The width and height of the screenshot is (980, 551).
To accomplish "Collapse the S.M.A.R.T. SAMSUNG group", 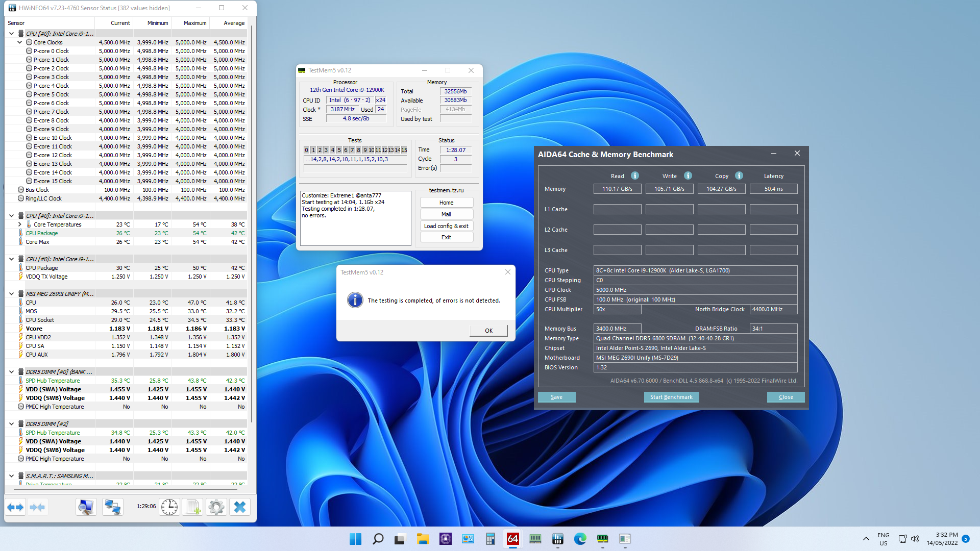I will (x=11, y=476).
